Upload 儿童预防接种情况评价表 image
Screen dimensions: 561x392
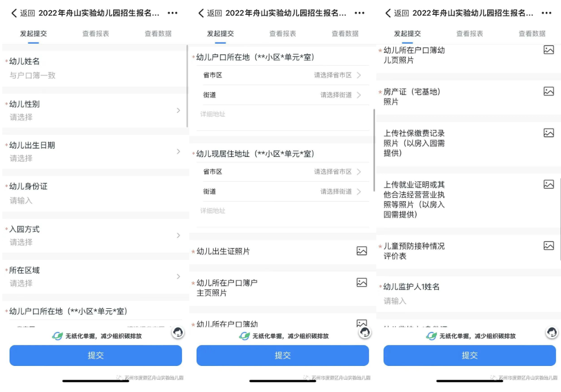coord(549,246)
